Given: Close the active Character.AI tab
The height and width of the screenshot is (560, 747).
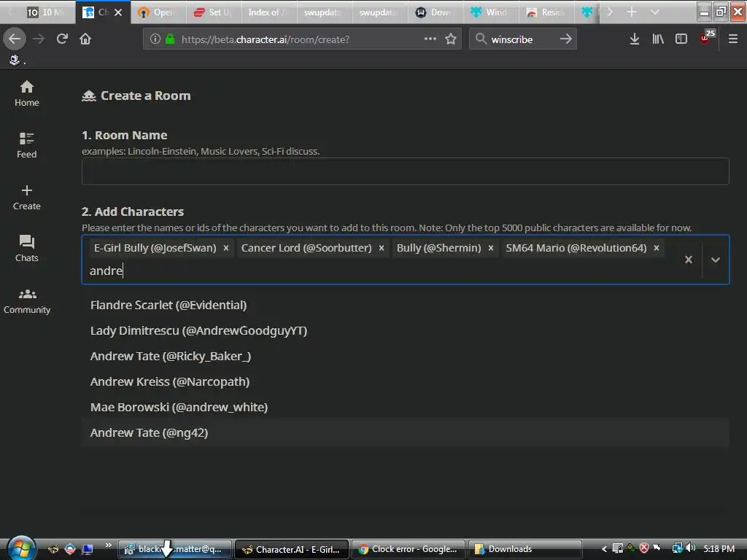Looking at the screenshot, I should (118, 12).
